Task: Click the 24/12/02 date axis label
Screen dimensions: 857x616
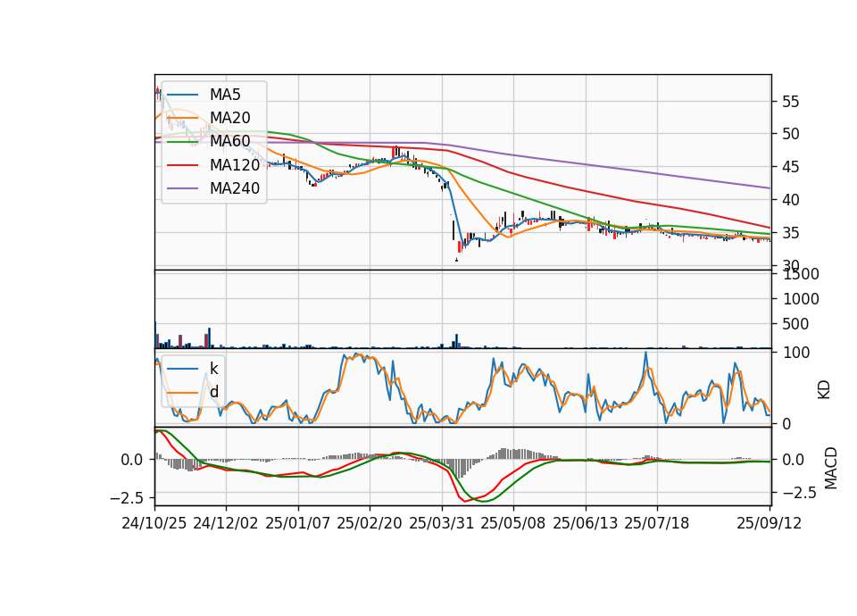Action: (226, 523)
